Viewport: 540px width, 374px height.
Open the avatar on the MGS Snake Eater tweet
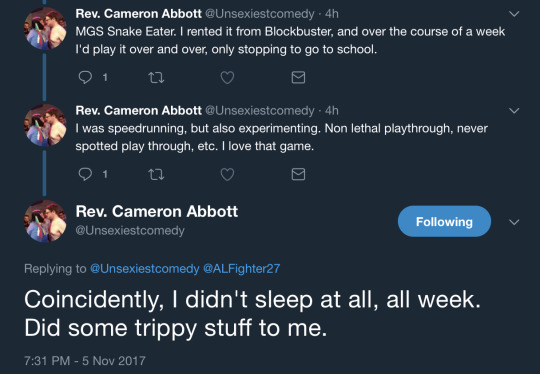[45, 29]
